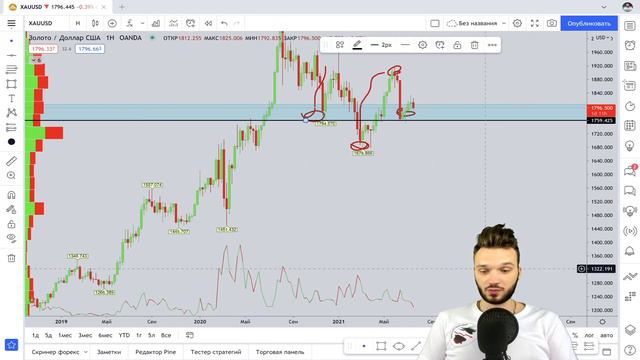Select the trend line tool
This screenshot has width=640, height=360.
tap(11, 55)
